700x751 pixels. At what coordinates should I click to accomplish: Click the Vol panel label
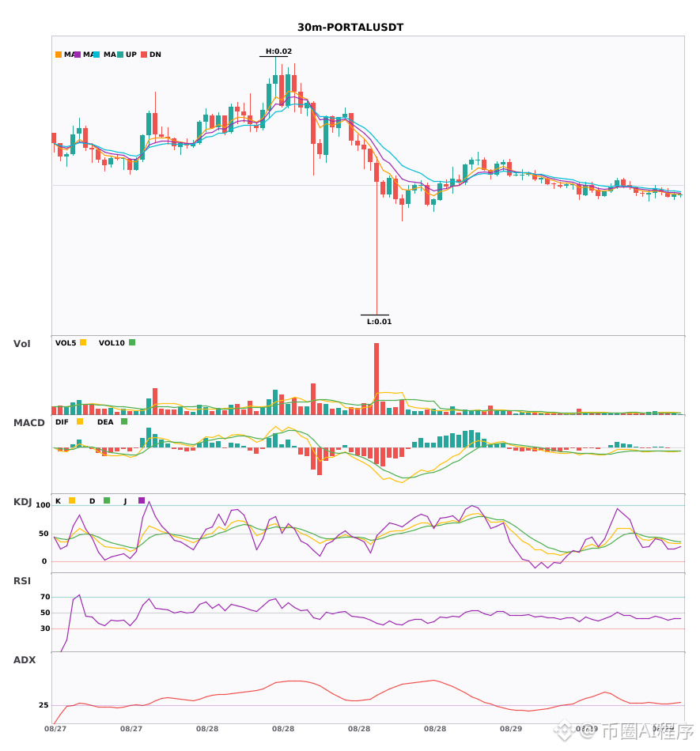pos(21,344)
